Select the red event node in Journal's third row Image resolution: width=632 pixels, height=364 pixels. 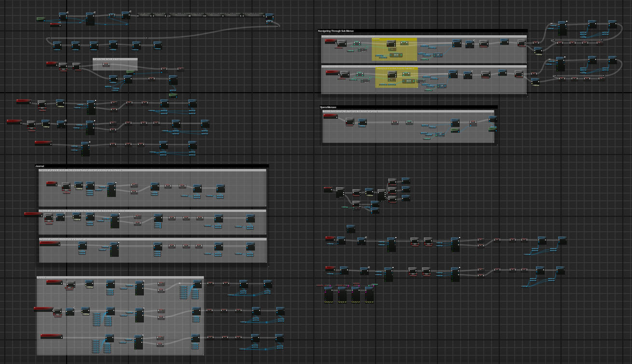(50, 244)
